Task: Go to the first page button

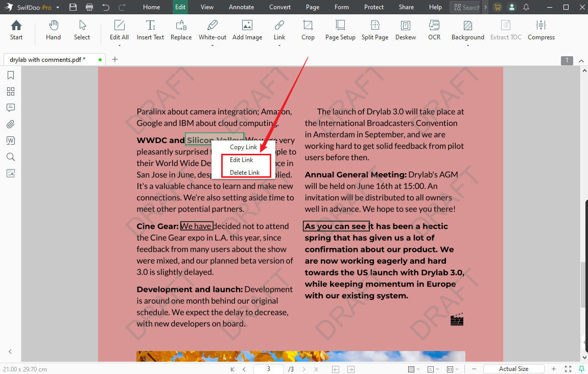Action: [232, 369]
